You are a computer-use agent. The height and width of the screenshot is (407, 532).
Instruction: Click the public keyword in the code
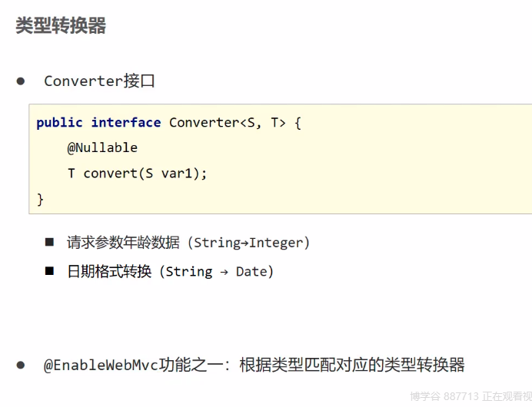click(x=59, y=123)
